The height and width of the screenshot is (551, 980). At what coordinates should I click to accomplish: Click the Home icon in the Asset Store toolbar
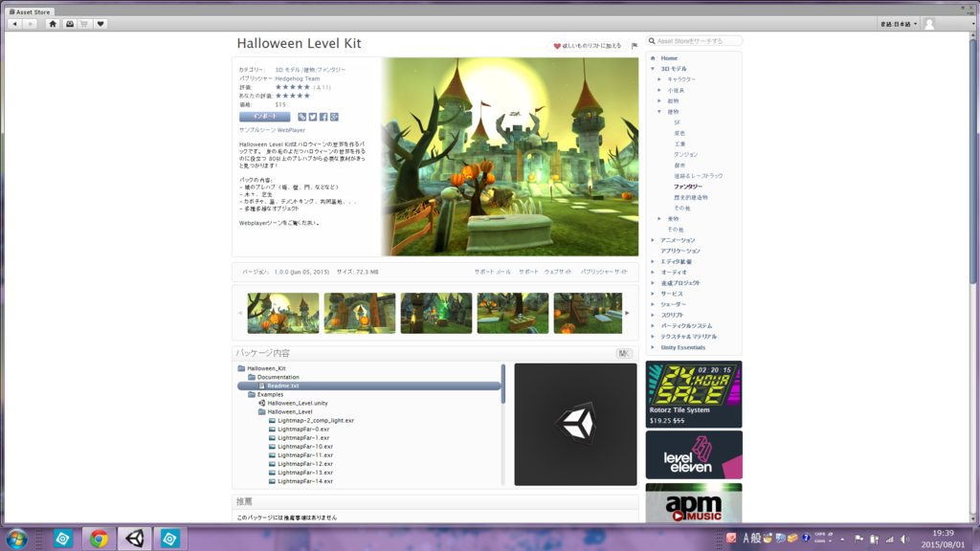(53, 25)
